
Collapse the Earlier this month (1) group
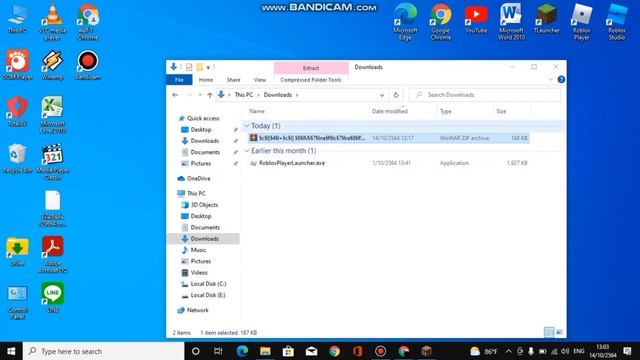247,151
